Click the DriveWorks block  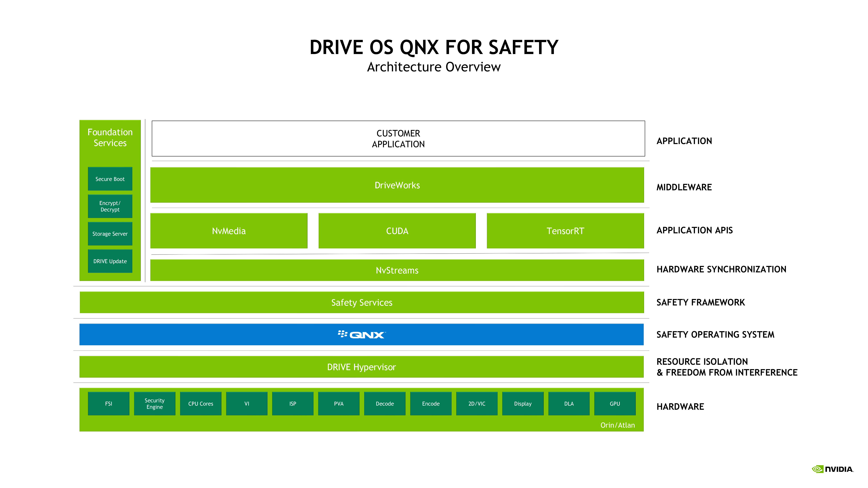[x=397, y=185]
